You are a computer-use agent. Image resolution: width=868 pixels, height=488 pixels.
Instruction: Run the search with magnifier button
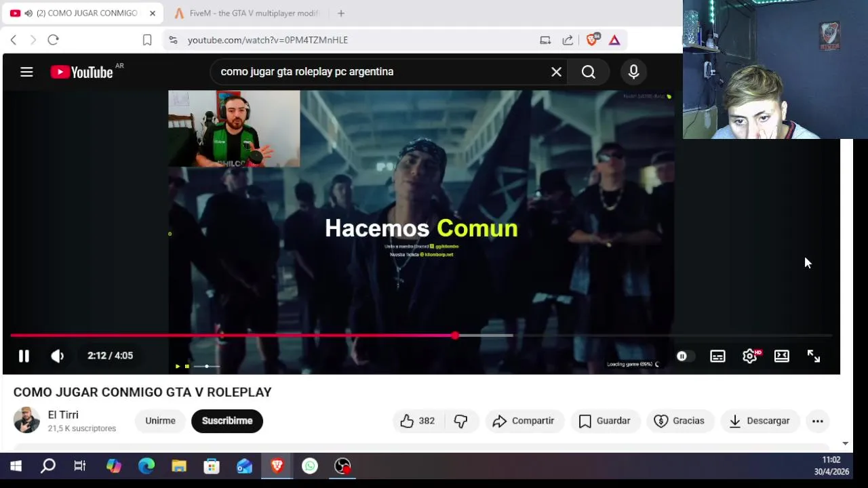click(588, 72)
